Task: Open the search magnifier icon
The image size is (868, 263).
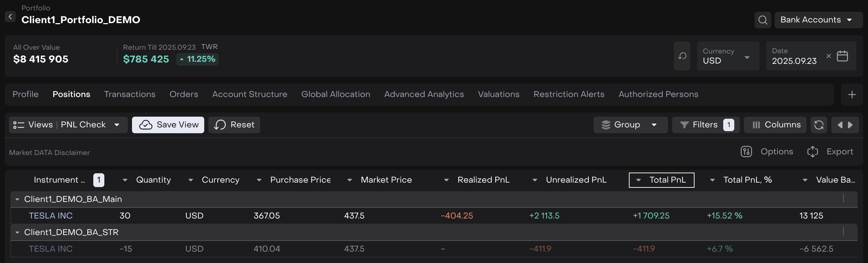Action: (x=763, y=20)
